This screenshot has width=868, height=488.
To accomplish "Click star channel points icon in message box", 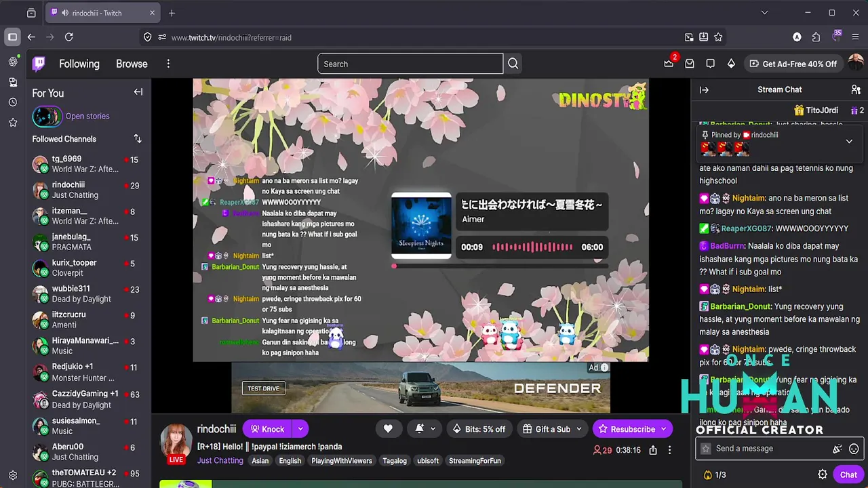I will pos(706,449).
